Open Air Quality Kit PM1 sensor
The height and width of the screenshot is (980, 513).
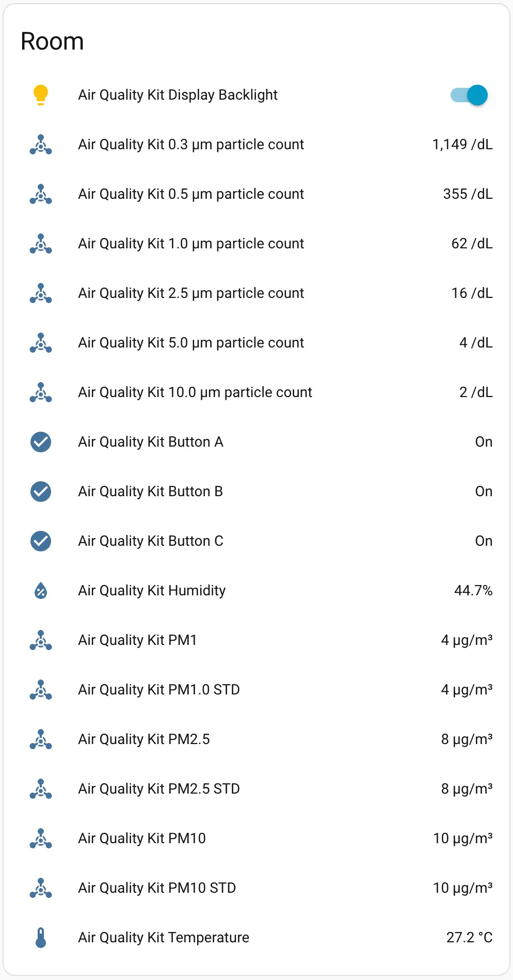click(137, 640)
